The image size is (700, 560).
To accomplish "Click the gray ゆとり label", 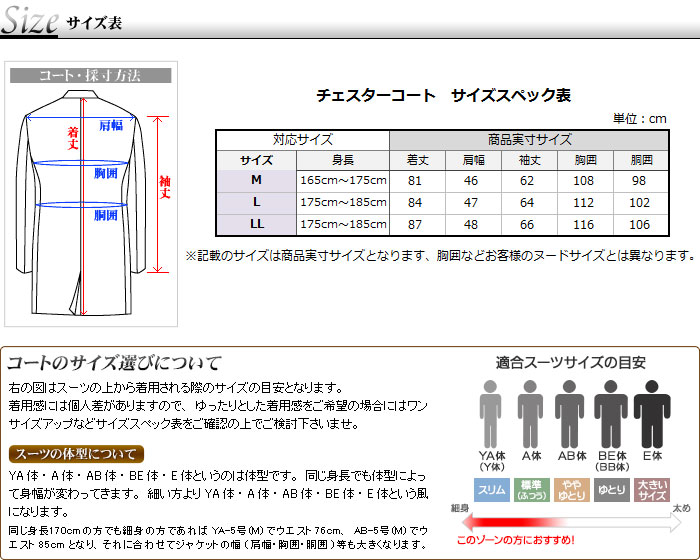I will tap(612, 490).
